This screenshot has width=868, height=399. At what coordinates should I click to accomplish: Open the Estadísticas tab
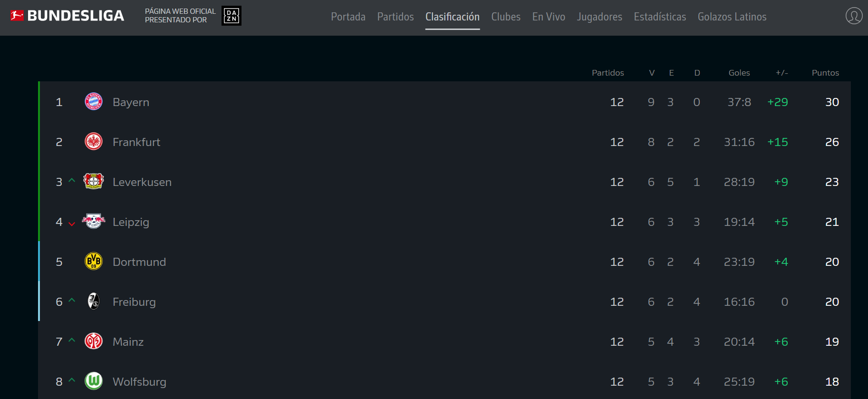[660, 17]
